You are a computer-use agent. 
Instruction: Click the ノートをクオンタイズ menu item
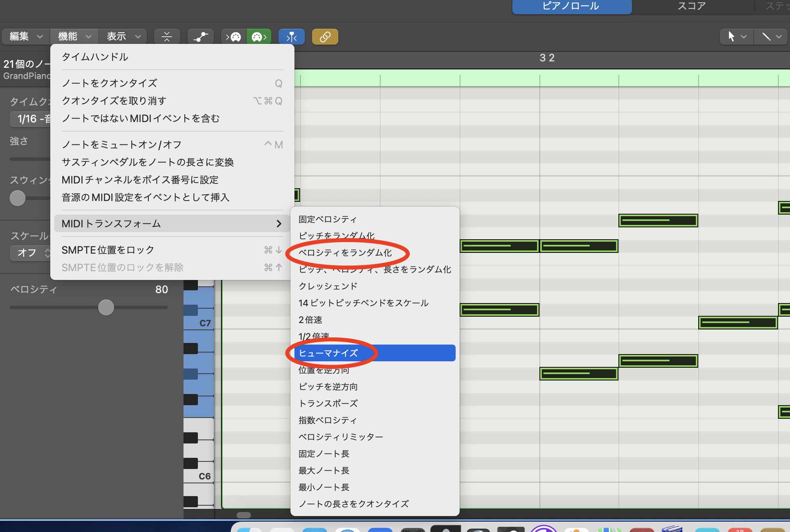coord(109,83)
